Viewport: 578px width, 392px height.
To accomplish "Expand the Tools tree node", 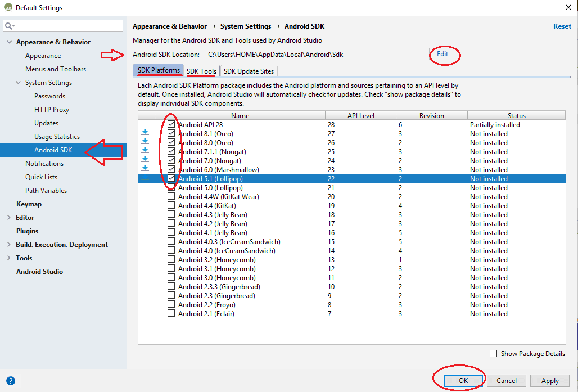I will 9,258.
